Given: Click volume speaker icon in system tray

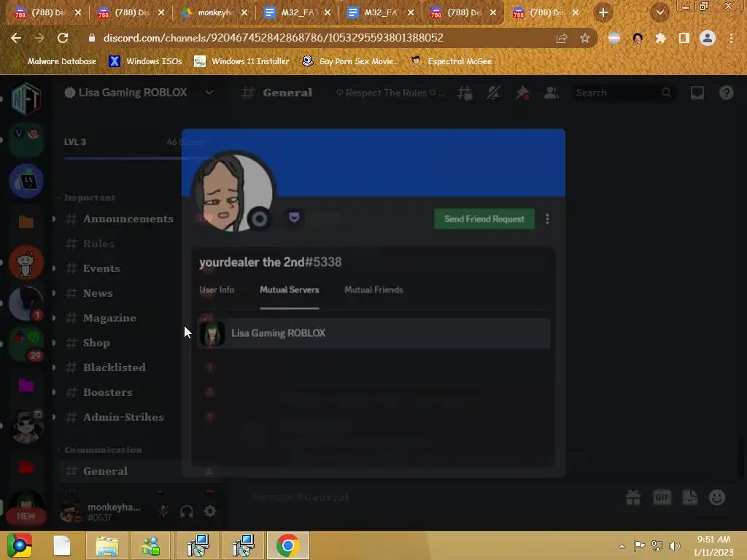Looking at the screenshot, I should coord(675,545).
